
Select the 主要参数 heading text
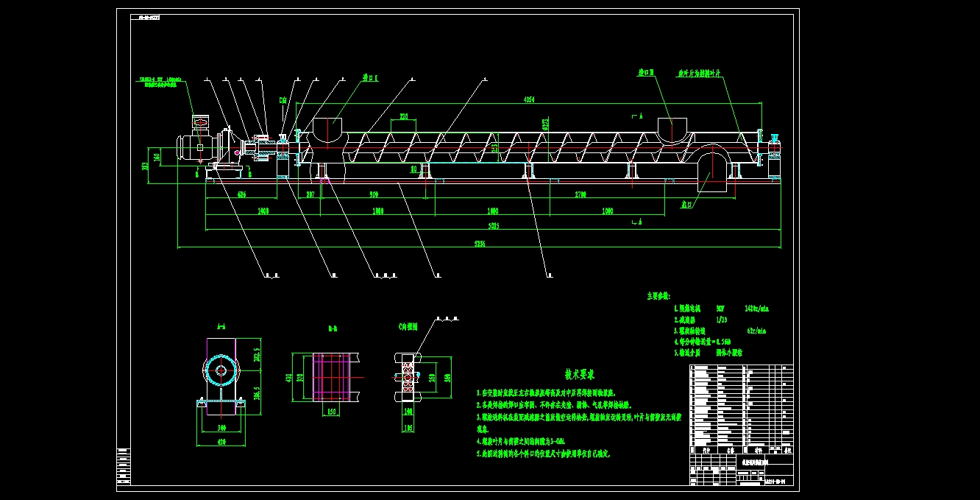click(x=658, y=296)
